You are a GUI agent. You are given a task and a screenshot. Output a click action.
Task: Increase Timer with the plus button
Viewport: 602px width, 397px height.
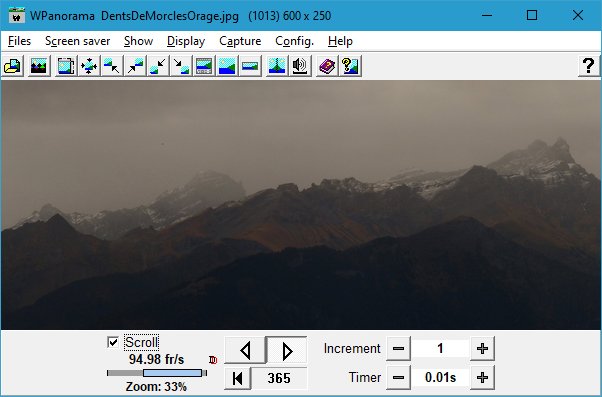482,377
